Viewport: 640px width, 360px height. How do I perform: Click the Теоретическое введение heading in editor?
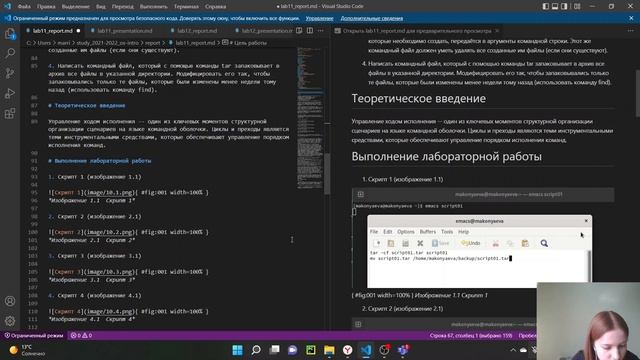tap(87, 106)
